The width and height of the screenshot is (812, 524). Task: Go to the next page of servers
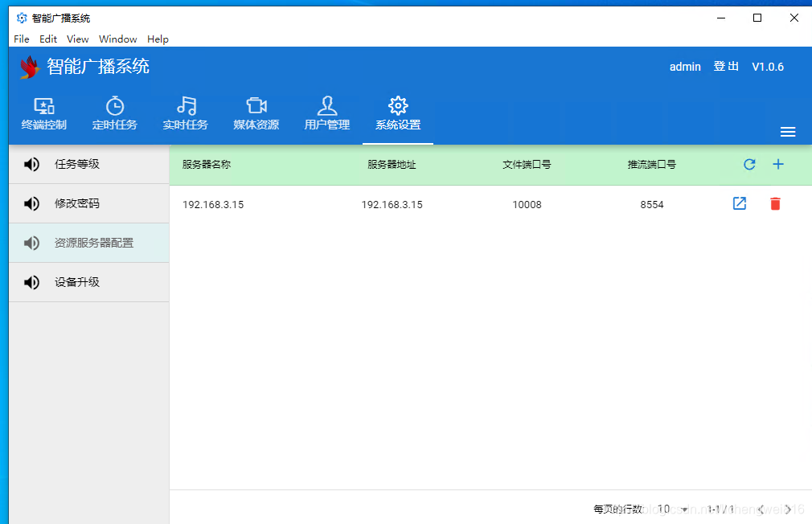pos(789,509)
